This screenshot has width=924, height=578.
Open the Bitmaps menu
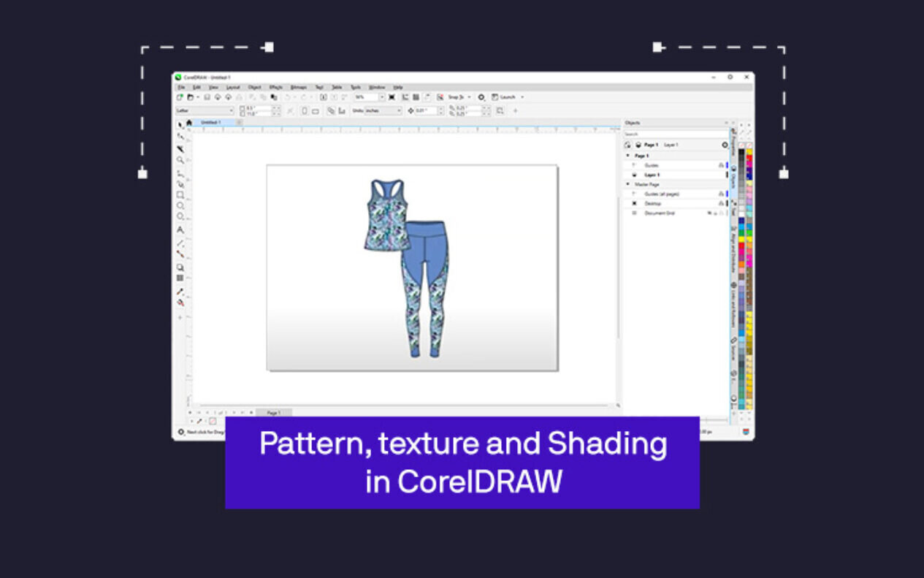tap(298, 87)
